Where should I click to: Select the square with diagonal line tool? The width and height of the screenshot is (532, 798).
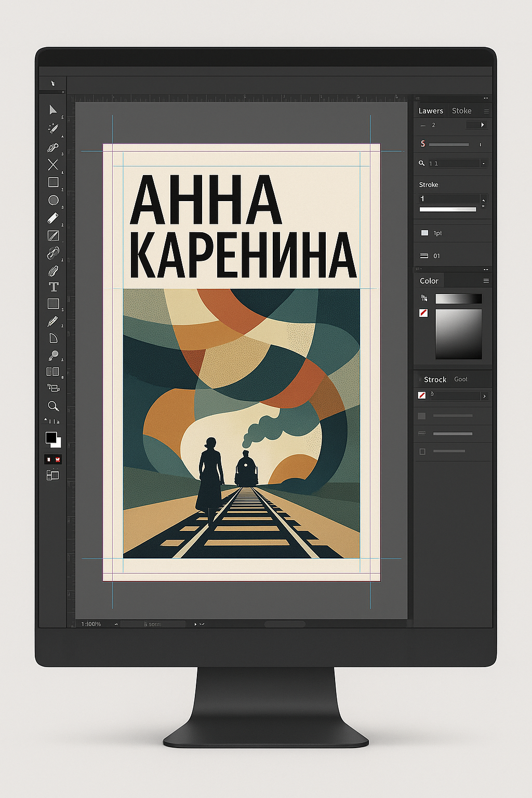pos(53,235)
